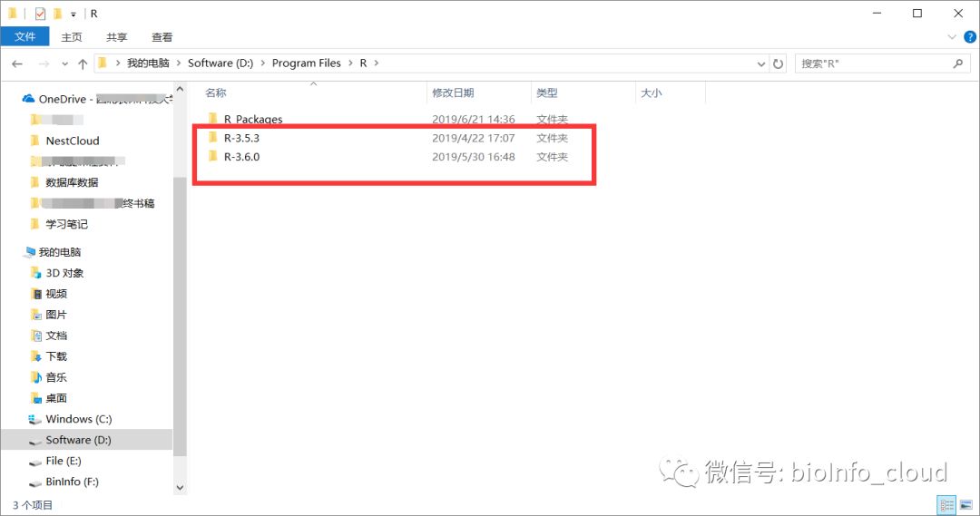The width and height of the screenshot is (980, 516).
Task: Sort by the 修改日期 column header
Action: tap(453, 92)
